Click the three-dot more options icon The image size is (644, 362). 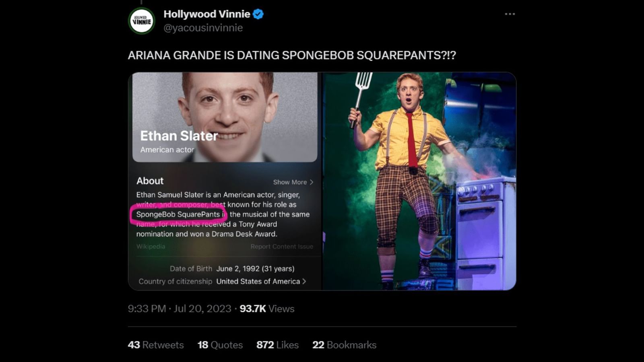point(510,13)
